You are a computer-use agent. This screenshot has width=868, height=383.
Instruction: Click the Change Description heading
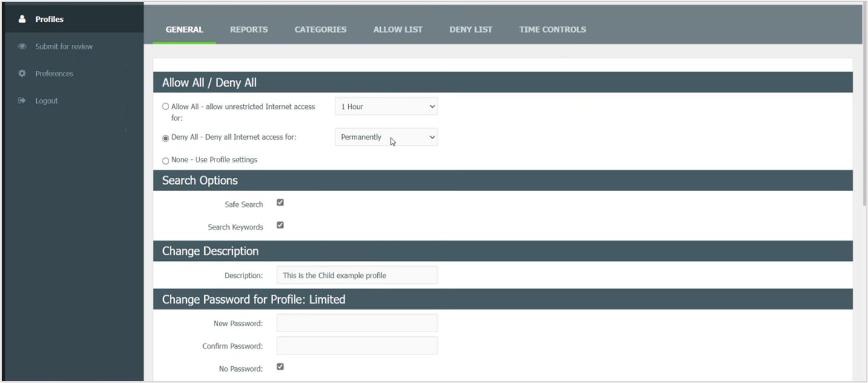pos(210,251)
